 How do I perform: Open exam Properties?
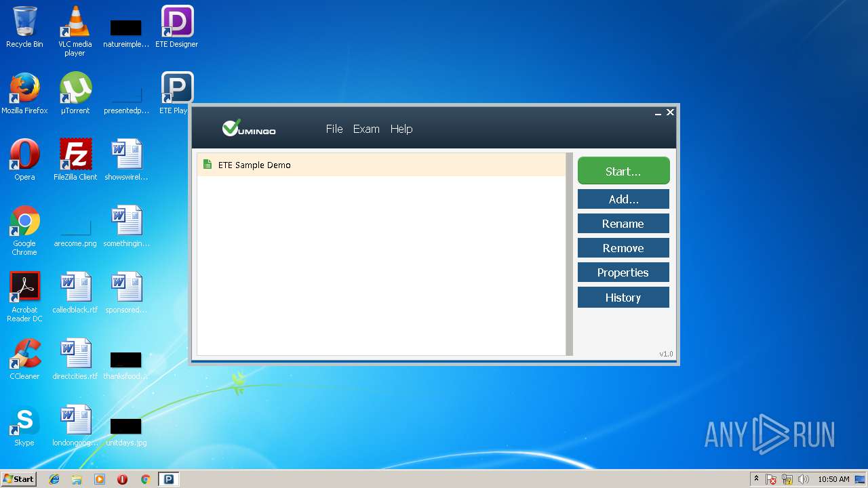tap(623, 272)
